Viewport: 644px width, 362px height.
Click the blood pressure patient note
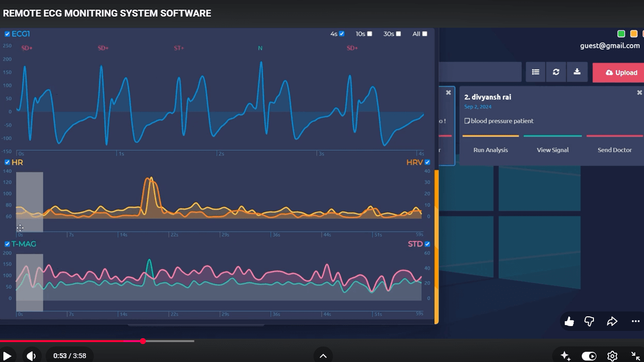click(x=499, y=121)
